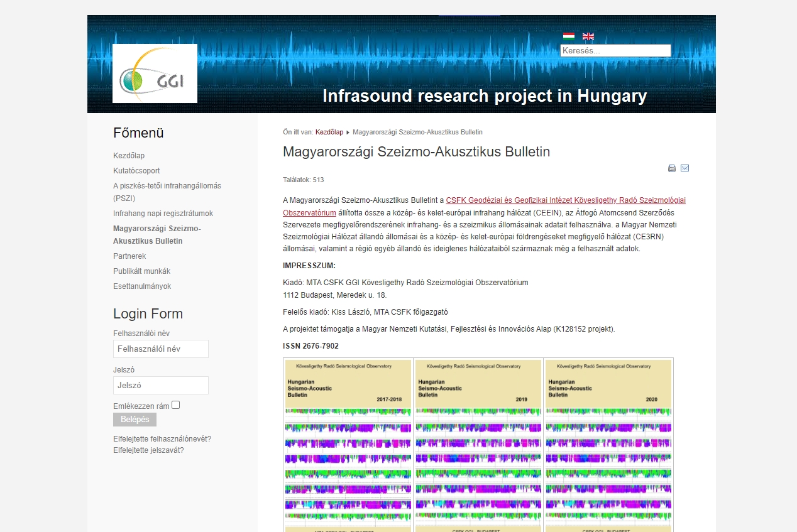Click the Főmenü sidebar heading
Viewport: 797px width, 532px height.
(138, 133)
